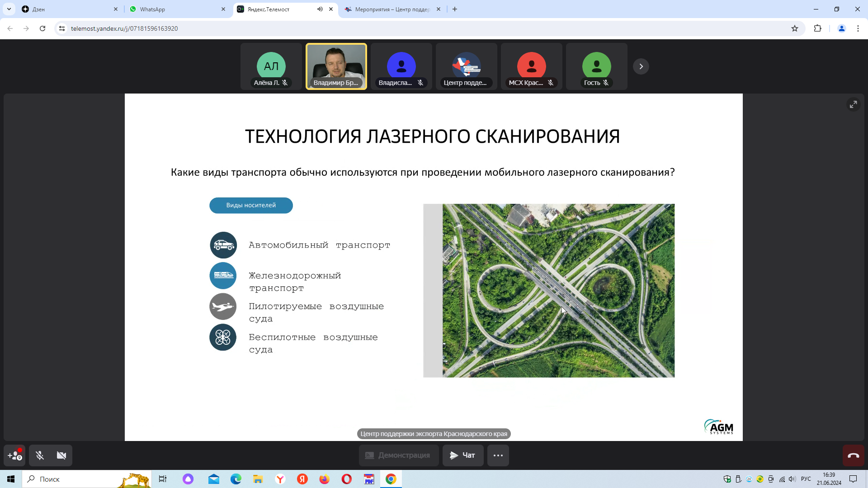868x488 pixels.
Task: Toggle the microphone mute button
Action: [x=40, y=455]
